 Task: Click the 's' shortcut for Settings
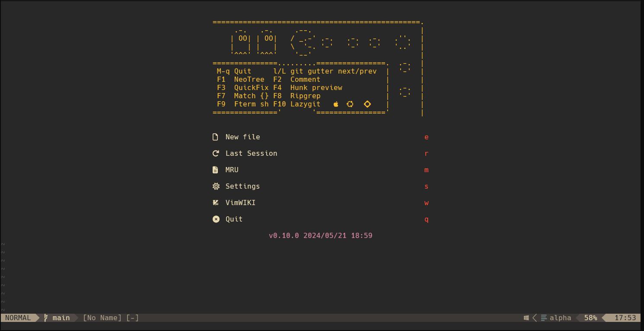pos(427,186)
